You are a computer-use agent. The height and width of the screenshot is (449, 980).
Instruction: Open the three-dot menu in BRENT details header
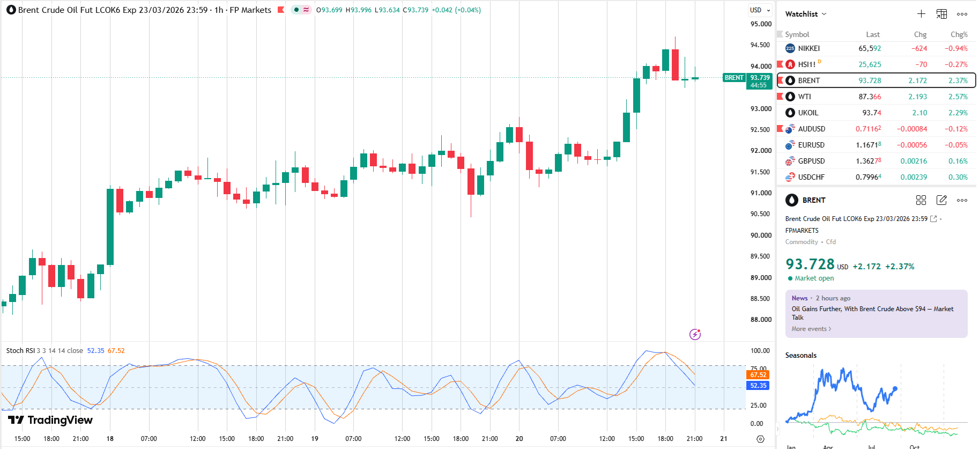point(962,200)
